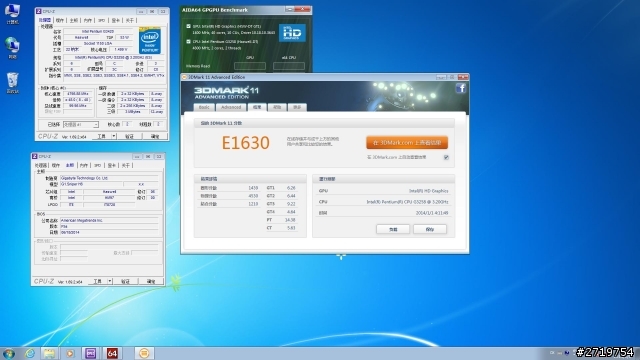Click the 3DMark 11 Advanced Edition logo

point(226,93)
